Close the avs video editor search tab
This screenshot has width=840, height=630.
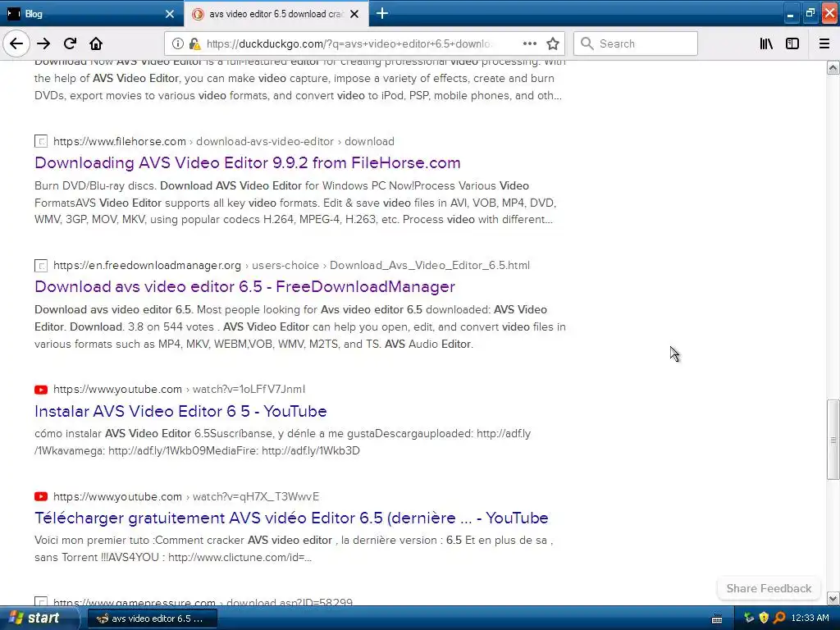tap(354, 14)
